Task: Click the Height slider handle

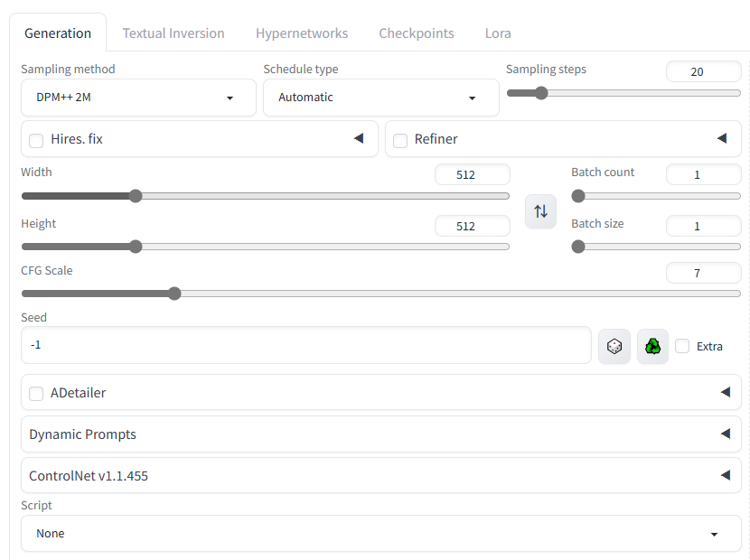Action: click(x=136, y=247)
